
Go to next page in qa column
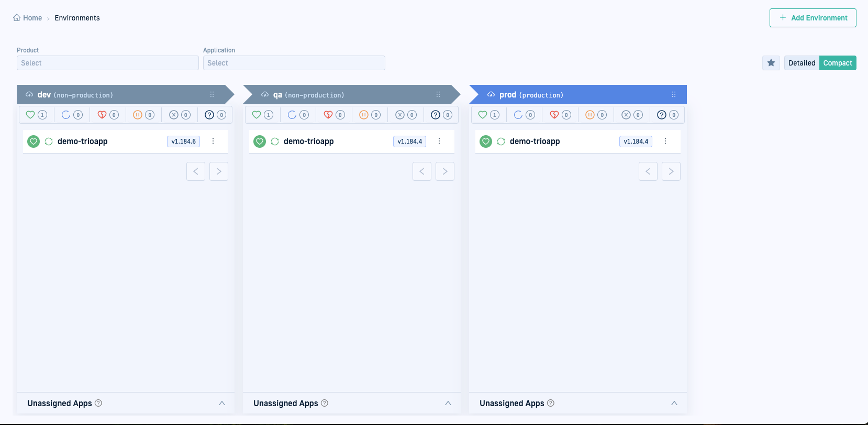click(445, 171)
